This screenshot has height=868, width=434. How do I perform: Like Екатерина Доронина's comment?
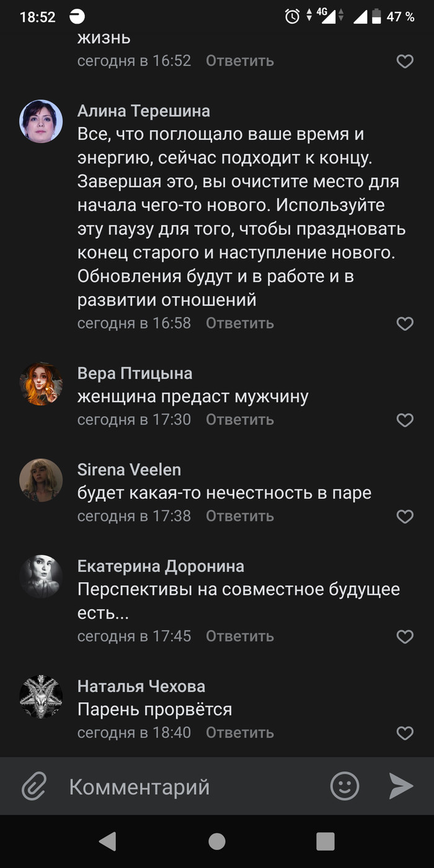click(x=405, y=637)
